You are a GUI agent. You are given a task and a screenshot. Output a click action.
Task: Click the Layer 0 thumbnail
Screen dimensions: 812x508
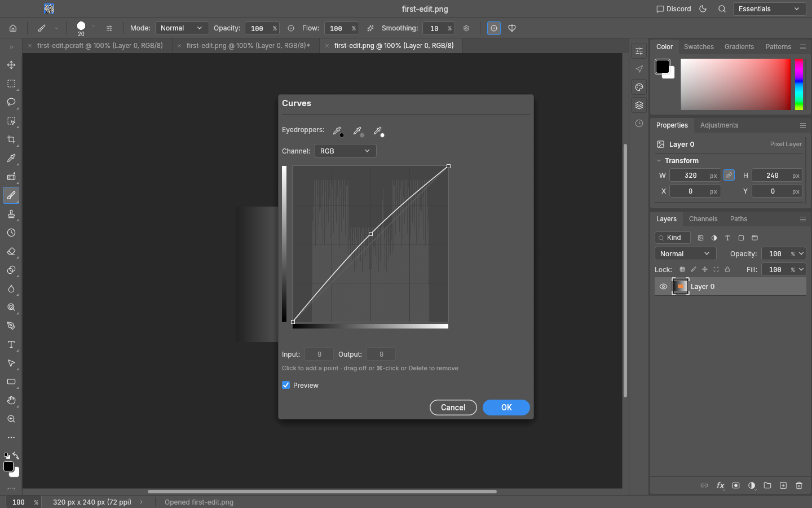click(681, 287)
